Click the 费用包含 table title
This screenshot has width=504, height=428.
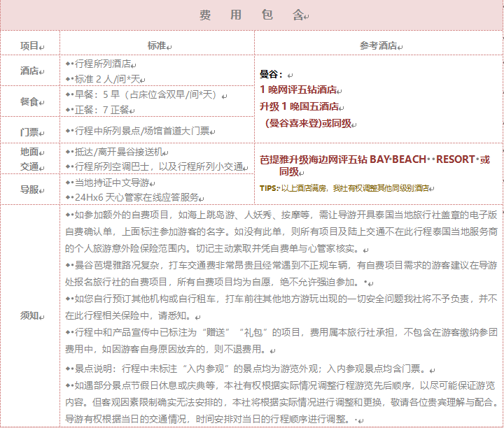click(x=251, y=15)
